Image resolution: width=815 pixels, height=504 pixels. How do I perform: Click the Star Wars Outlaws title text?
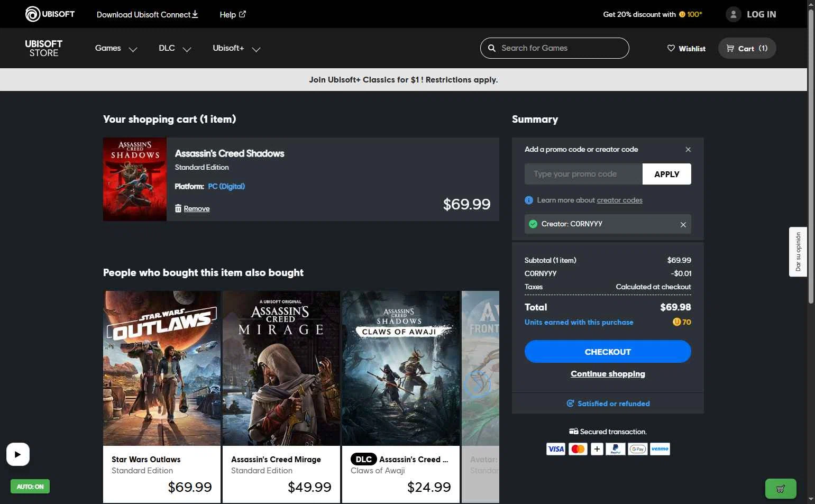click(x=146, y=460)
